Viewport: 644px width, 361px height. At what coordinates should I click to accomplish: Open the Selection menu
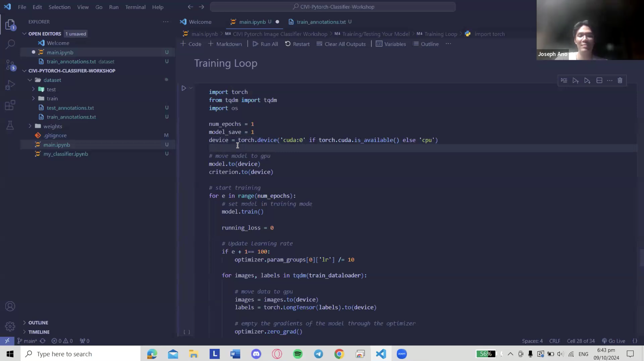[60, 7]
